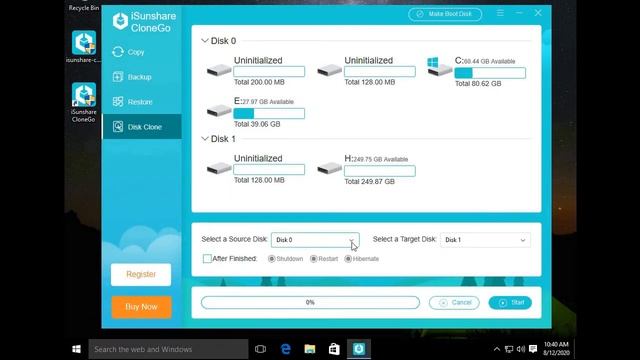The width and height of the screenshot is (640, 360).
Task: Collapse the Disk 1 section chevron
Action: [204, 139]
